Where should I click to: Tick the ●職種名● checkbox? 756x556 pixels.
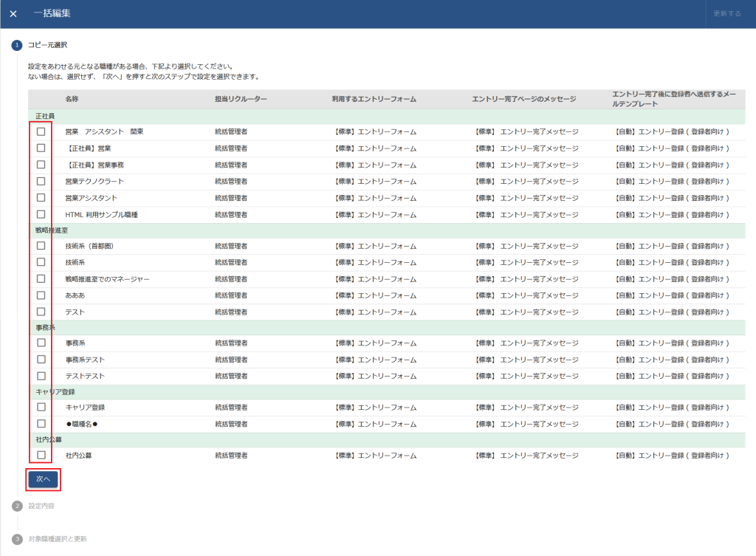click(41, 424)
